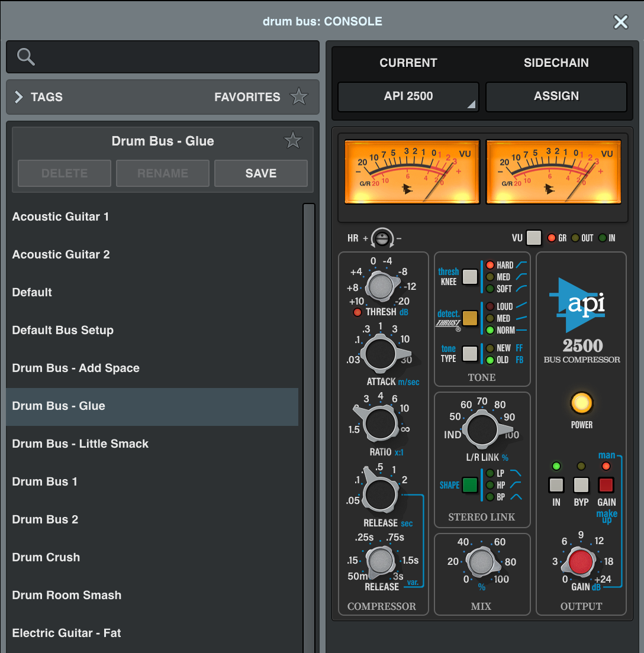Click the SOFT knee LED

click(490, 289)
